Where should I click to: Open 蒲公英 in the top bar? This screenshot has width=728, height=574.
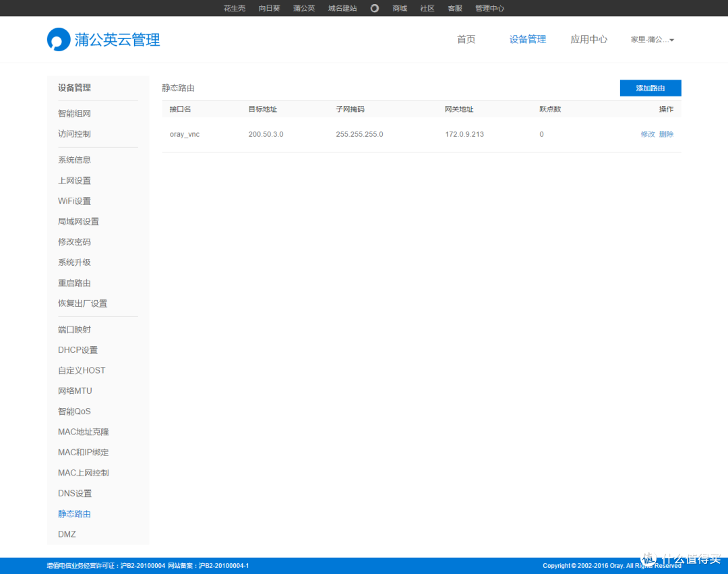pos(304,8)
